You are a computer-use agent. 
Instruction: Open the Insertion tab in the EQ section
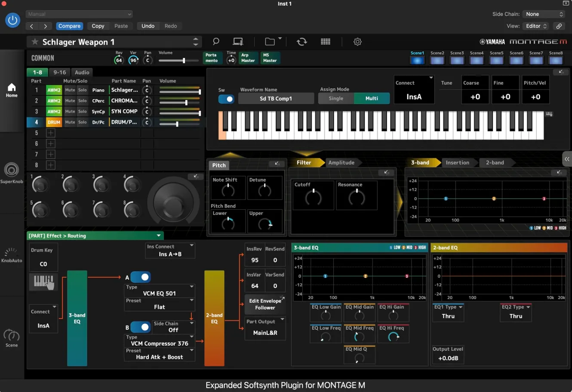point(457,162)
